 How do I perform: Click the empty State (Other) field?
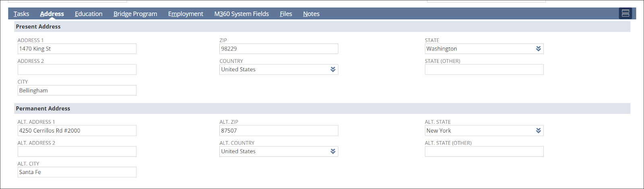484,70
